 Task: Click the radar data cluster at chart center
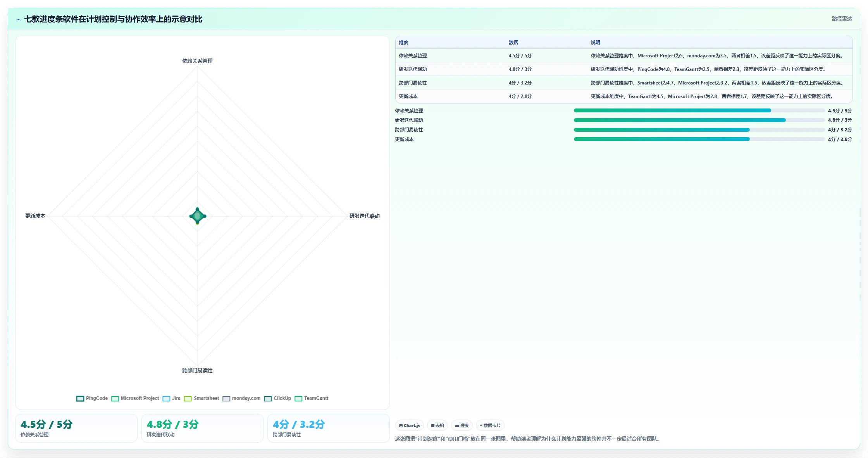pyautogui.click(x=198, y=216)
